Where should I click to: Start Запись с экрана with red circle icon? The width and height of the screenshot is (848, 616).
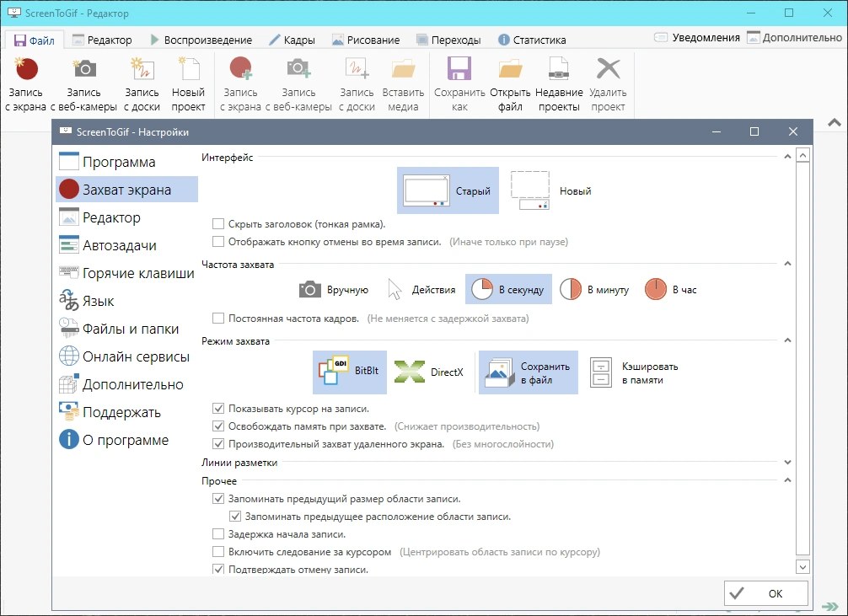[x=25, y=84]
